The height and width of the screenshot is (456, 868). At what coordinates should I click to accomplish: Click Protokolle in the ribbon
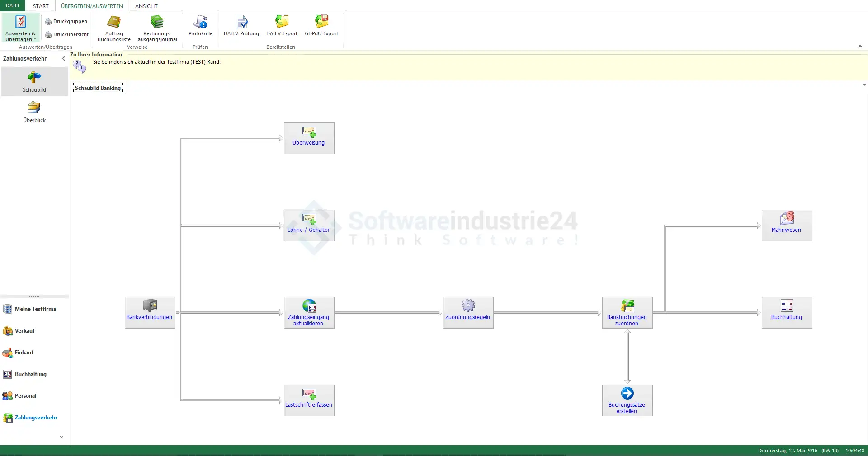200,26
